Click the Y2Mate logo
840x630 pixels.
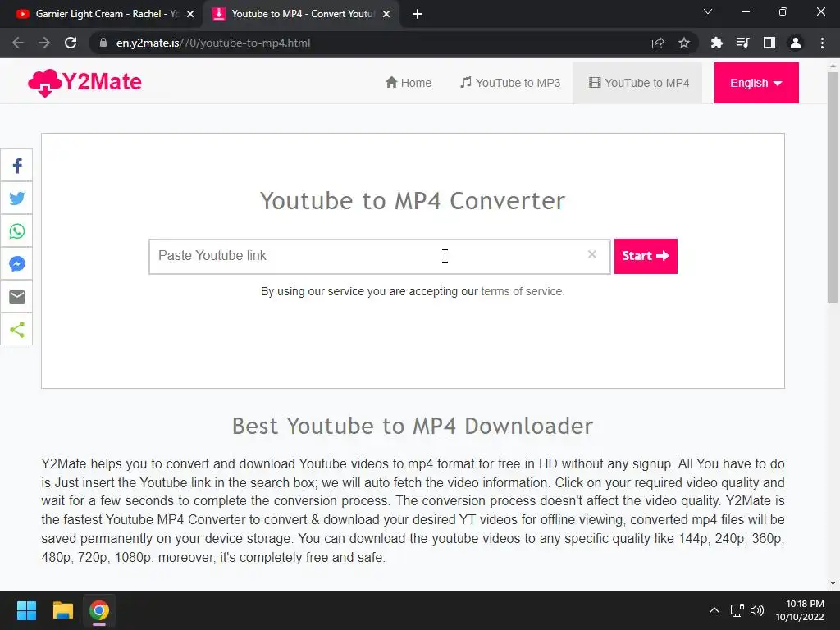pyautogui.click(x=84, y=83)
